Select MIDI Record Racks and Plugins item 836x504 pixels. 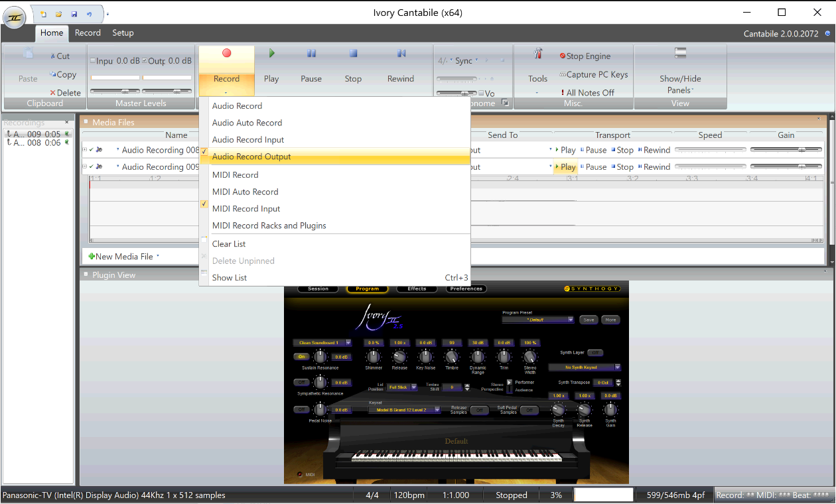(334, 226)
